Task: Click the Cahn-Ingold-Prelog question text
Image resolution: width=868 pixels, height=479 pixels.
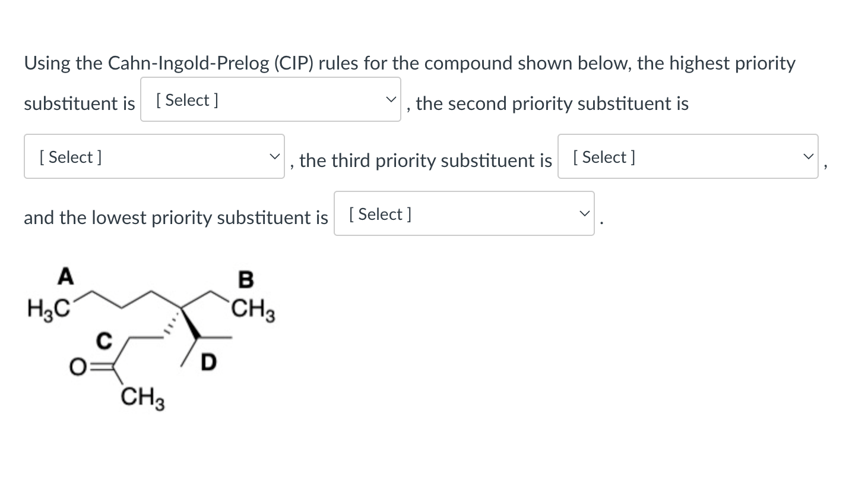Action: [410, 63]
